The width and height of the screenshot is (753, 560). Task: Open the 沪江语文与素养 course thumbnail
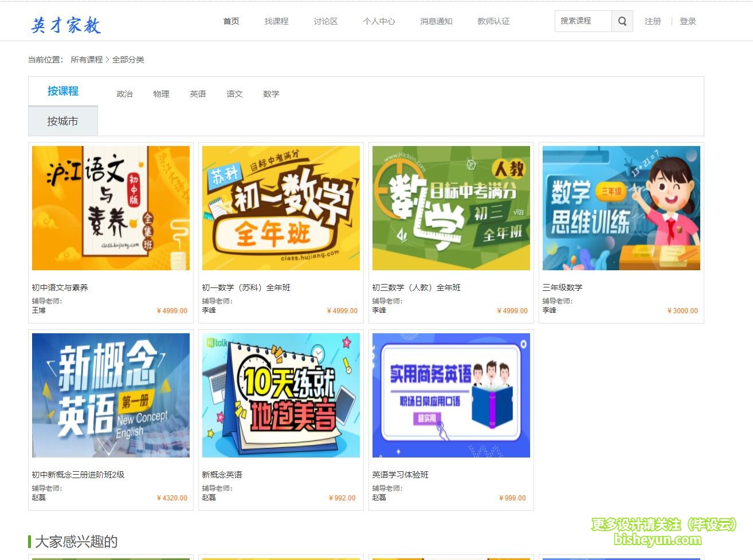(111, 208)
